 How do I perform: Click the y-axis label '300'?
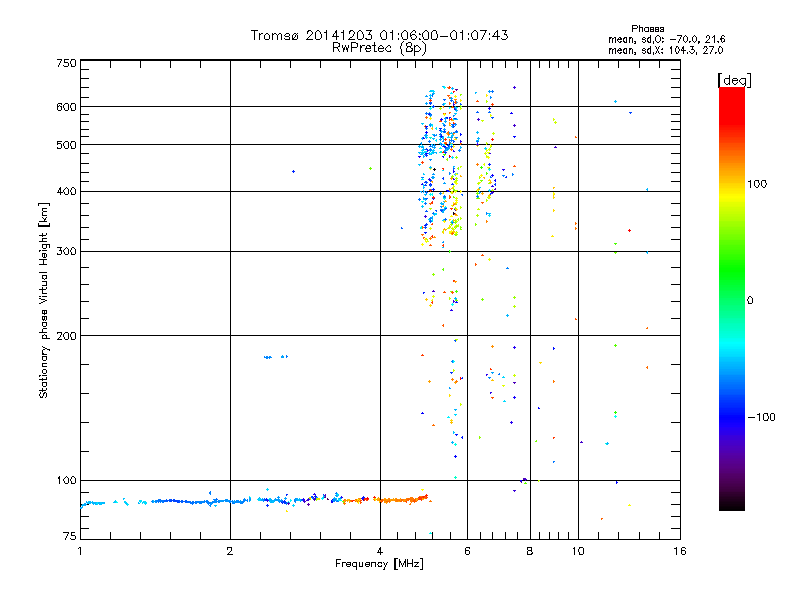click(x=66, y=252)
